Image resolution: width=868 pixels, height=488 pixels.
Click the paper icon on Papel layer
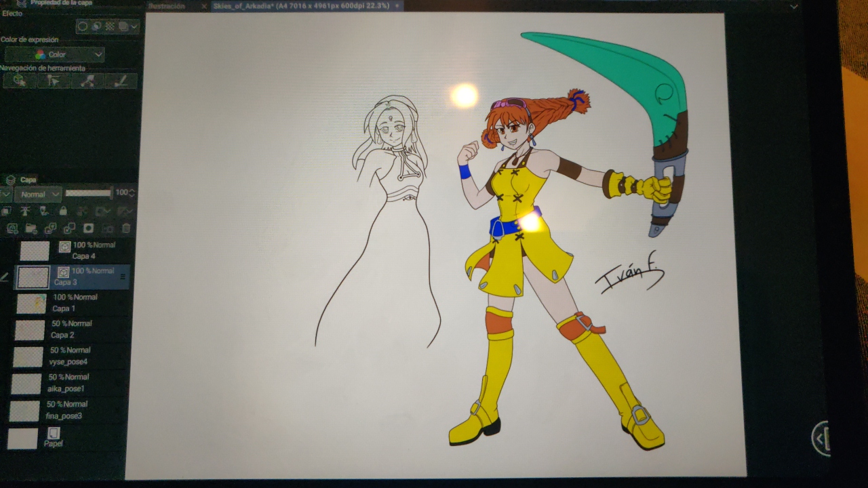click(x=54, y=432)
